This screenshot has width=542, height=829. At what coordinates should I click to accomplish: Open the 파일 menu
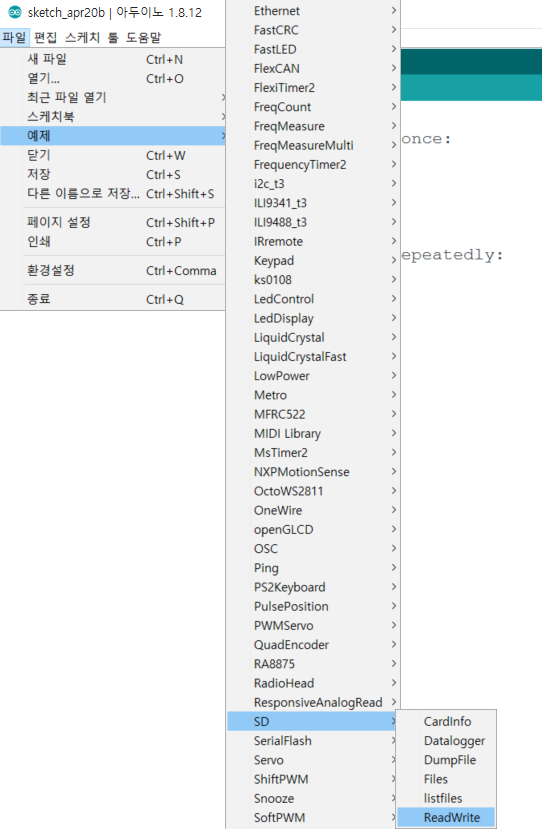click(x=14, y=38)
